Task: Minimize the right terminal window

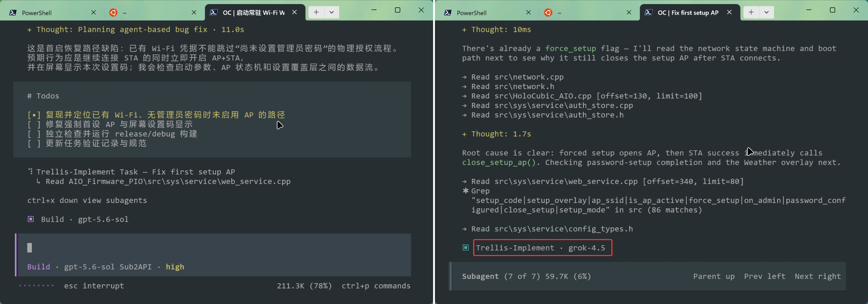Action: [809, 10]
